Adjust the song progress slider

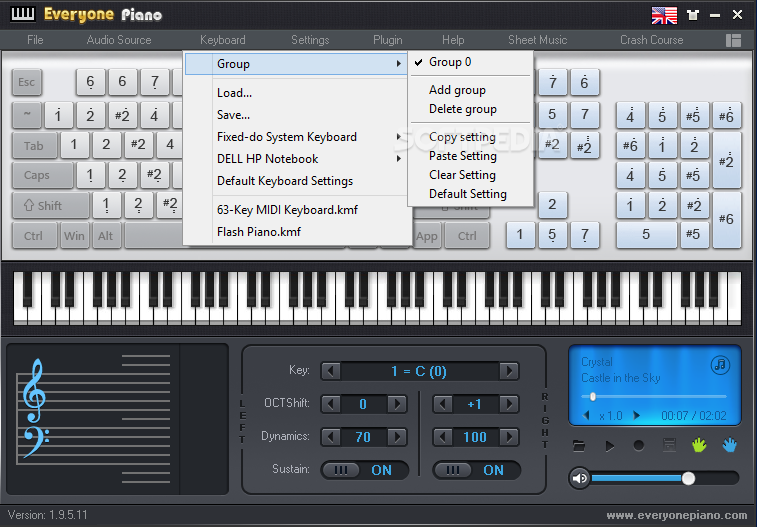(x=654, y=396)
